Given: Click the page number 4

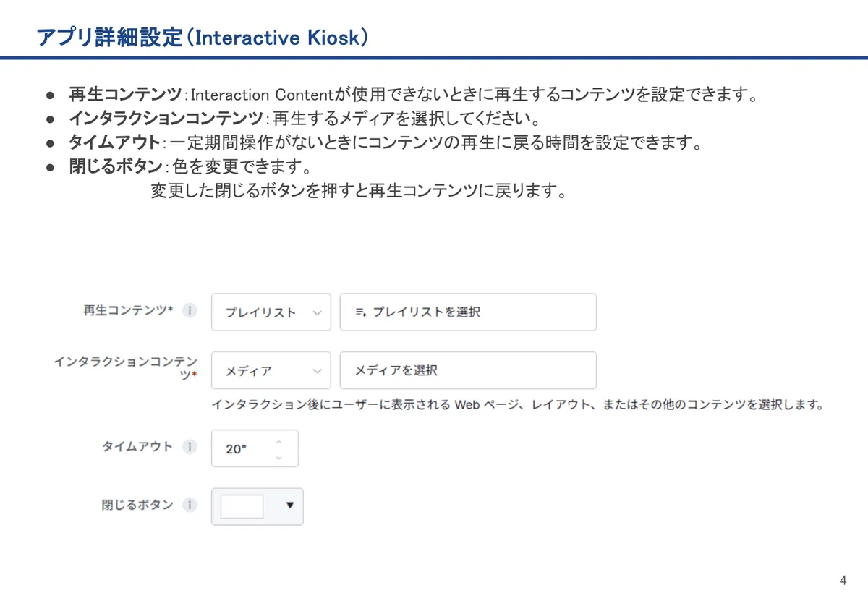Looking at the screenshot, I should [x=843, y=580].
